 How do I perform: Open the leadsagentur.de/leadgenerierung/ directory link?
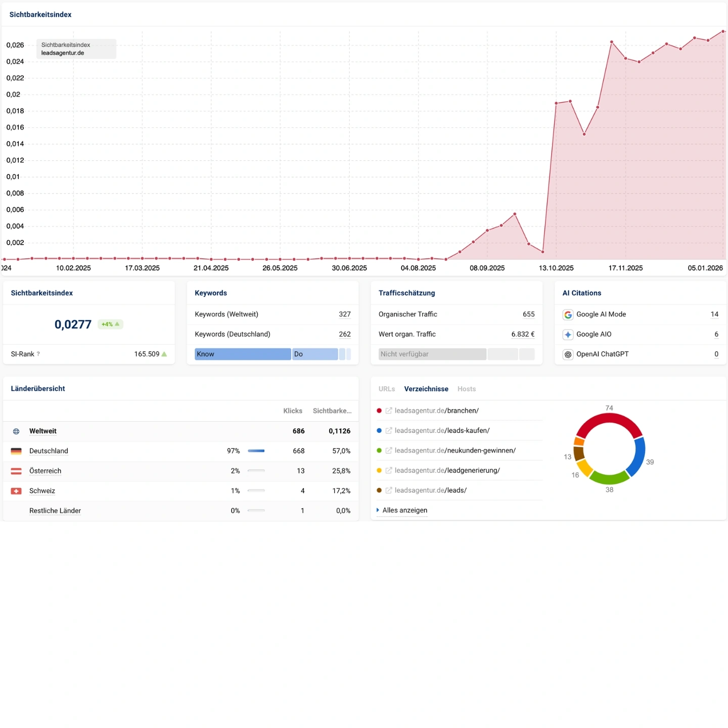(447, 470)
